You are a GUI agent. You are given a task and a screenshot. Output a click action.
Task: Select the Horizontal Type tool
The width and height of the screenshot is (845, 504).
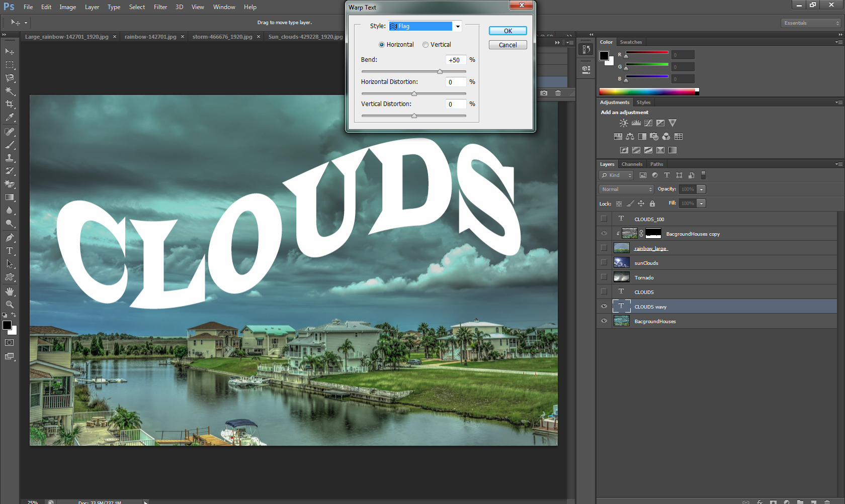click(x=10, y=251)
